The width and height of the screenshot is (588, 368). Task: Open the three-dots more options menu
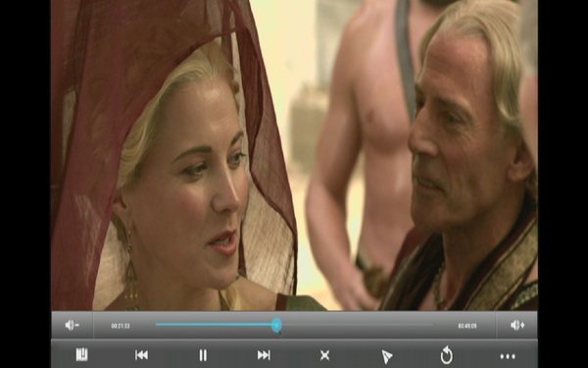(x=508, y=356)
